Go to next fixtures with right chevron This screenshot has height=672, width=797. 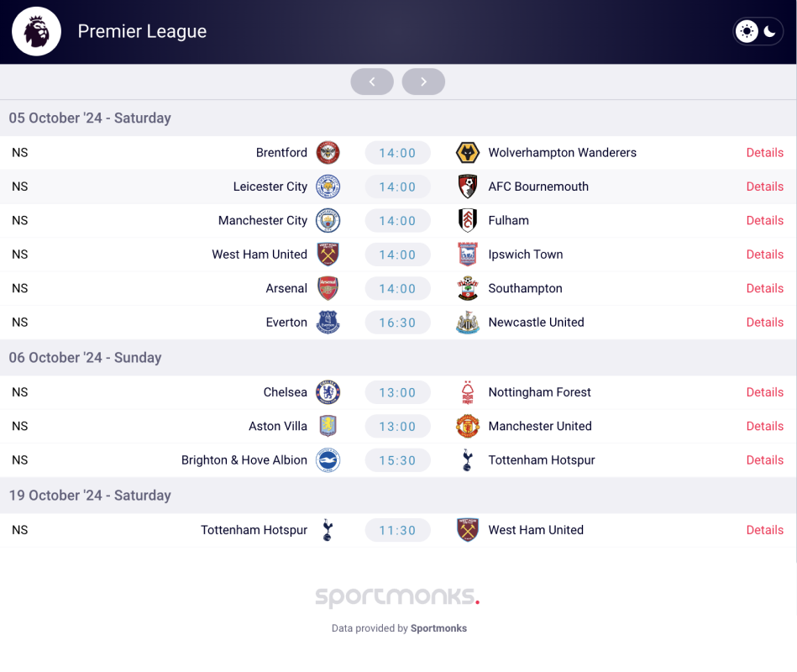pos(423,81)
